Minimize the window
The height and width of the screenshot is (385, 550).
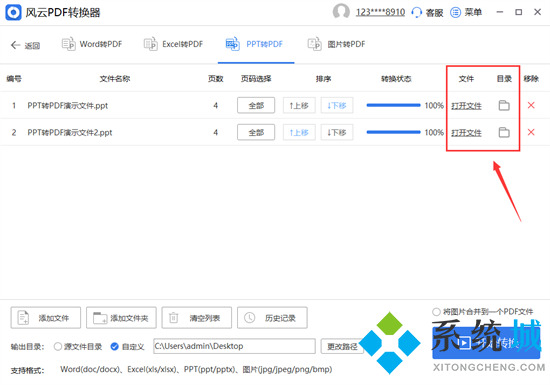point(500,12)
